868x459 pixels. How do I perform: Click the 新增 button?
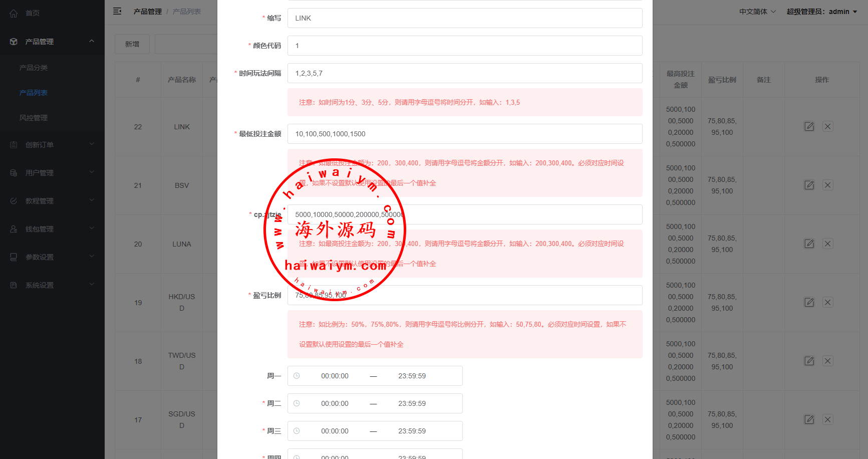pyautogui.click(x=132, y=44)
